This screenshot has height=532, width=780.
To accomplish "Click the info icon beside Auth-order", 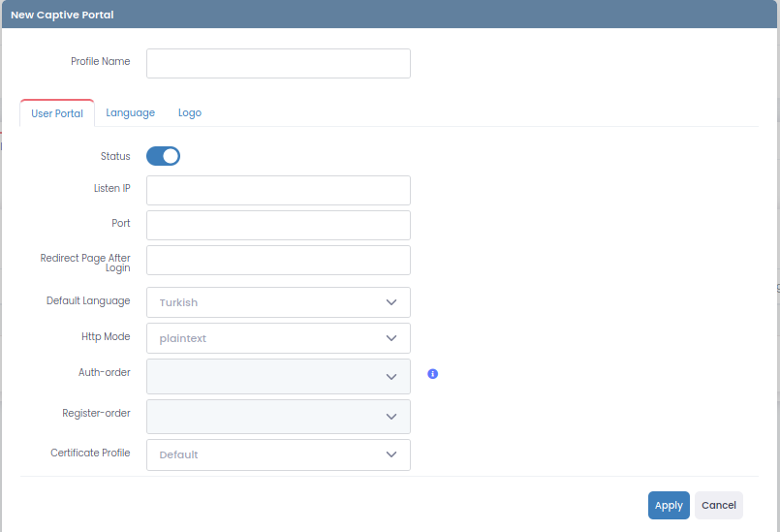I will pos(432,373).
